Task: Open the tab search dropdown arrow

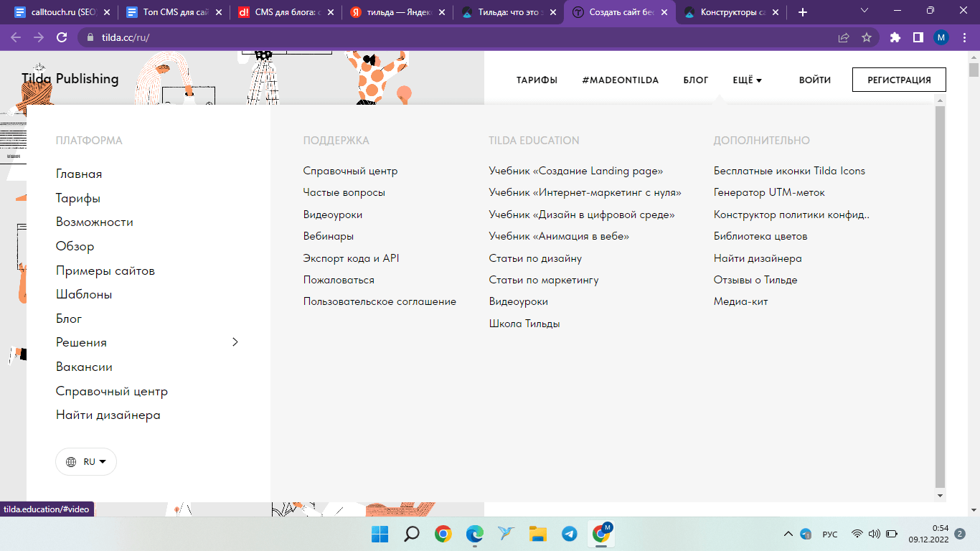Action: (864, 11)
